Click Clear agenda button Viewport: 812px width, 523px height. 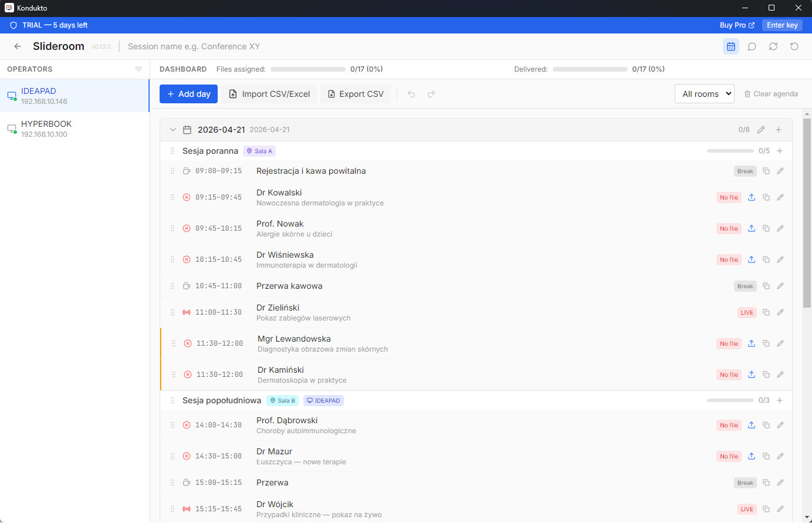[771, 94]
